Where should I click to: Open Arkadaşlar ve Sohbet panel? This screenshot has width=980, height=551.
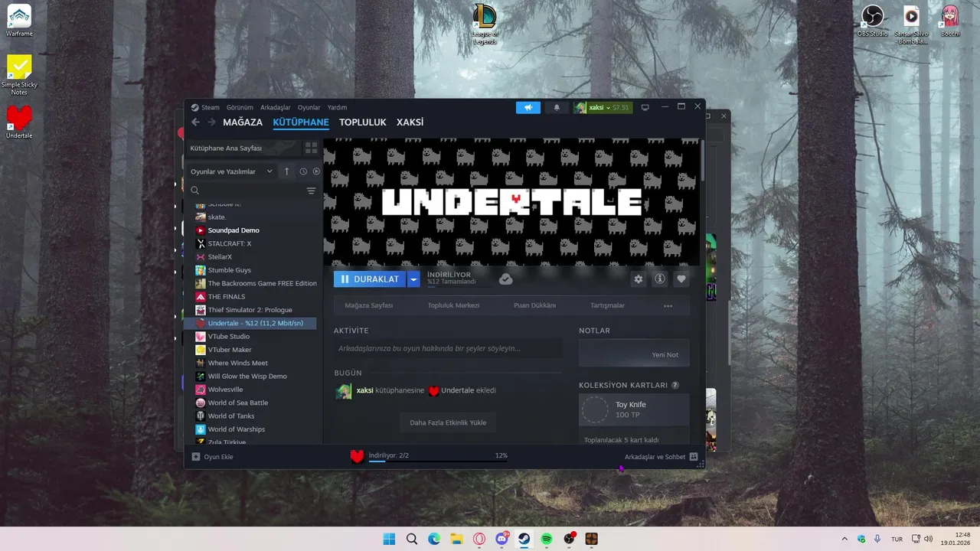(661, 457)
